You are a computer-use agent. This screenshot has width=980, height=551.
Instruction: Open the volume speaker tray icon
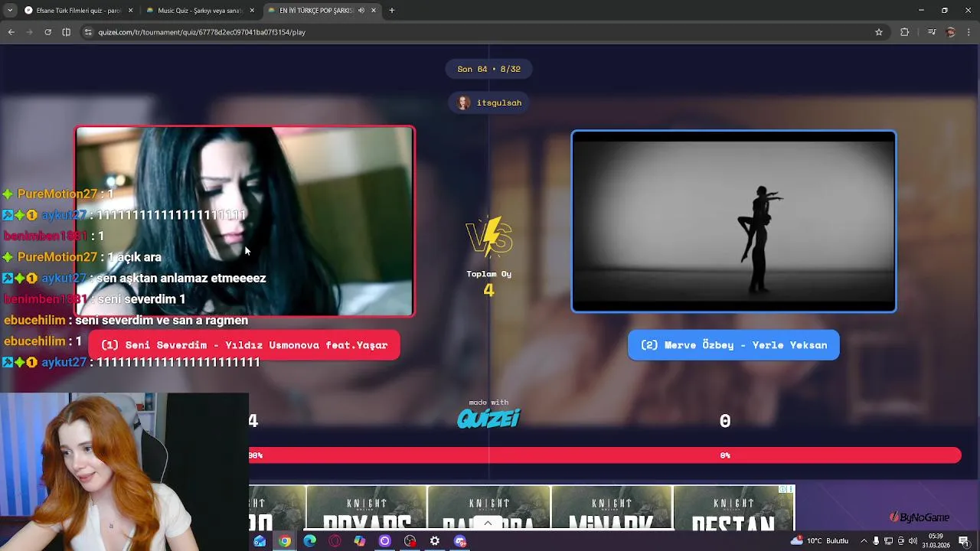pos(913,541)
